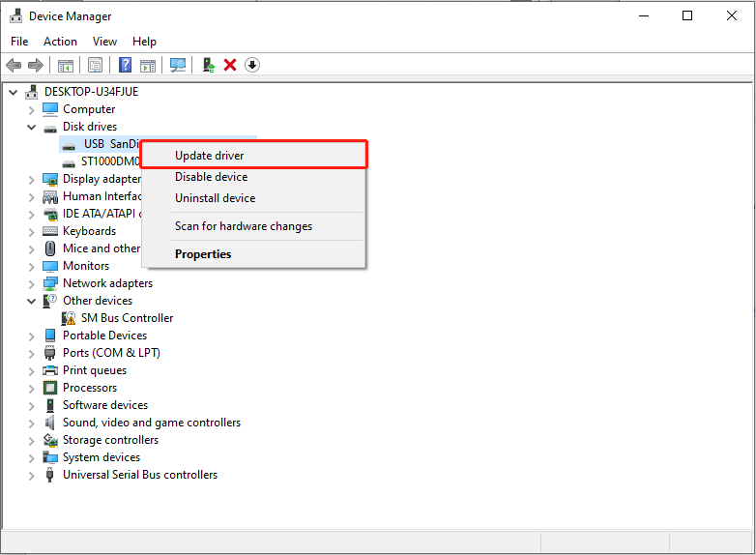Open the Properties sheet toolbar icon
Viewport: 756px width, 555px height.
click(x=95, y=65)
